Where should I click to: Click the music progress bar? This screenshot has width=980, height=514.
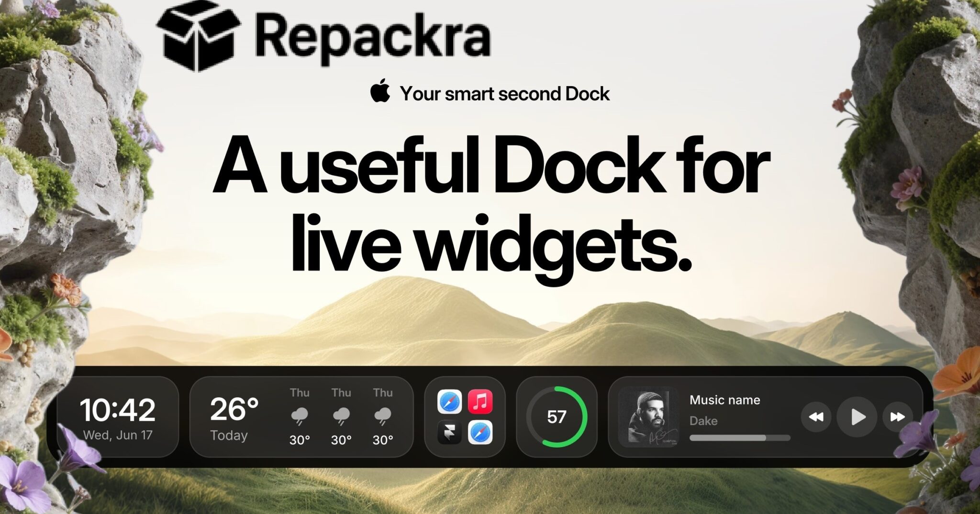(740, 437)
